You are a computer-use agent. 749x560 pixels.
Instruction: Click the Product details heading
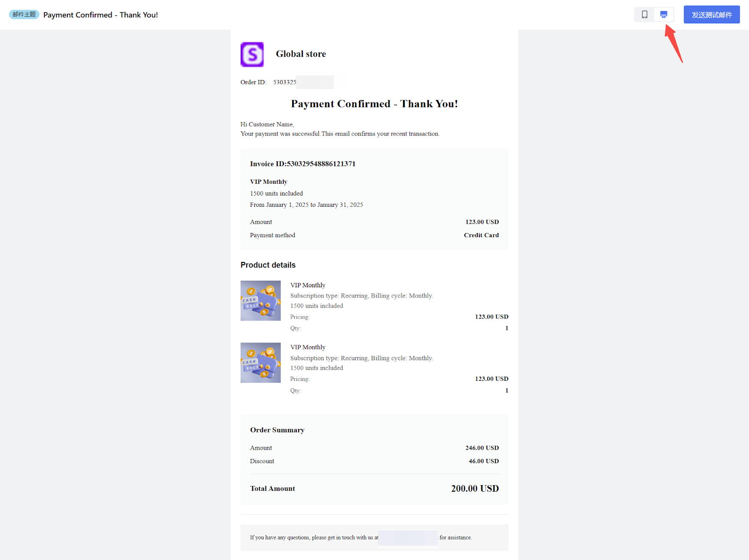(x=268, y=265)
